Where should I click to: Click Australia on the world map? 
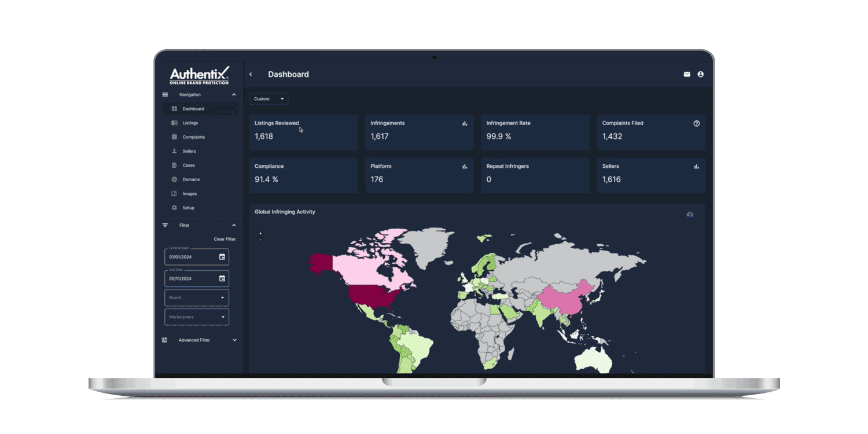[594, 359]
